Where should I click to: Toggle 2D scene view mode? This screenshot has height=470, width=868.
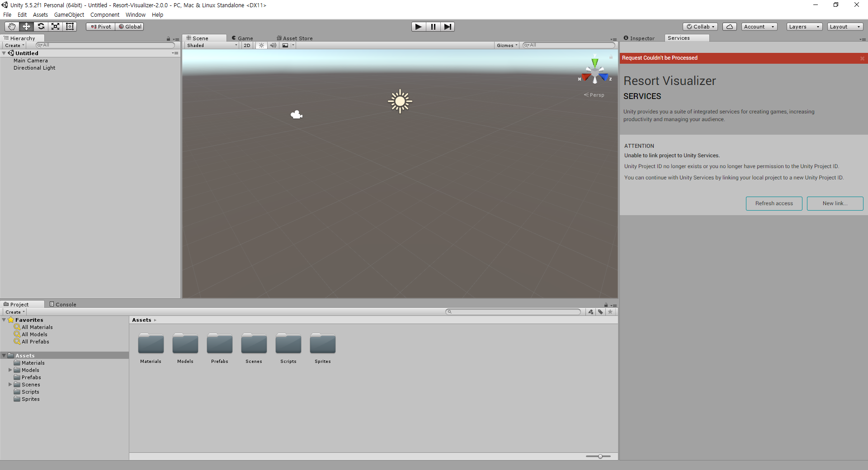(247, 45)
